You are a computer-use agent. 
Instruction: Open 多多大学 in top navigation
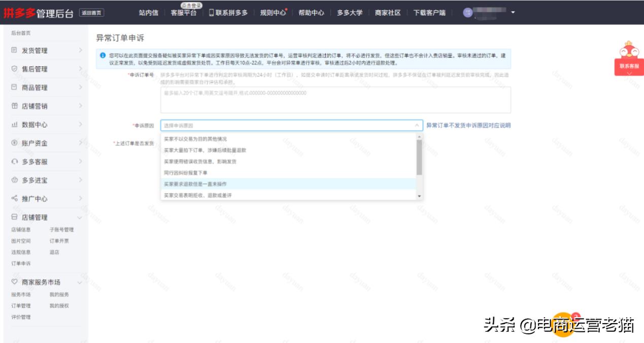[350, 13]
